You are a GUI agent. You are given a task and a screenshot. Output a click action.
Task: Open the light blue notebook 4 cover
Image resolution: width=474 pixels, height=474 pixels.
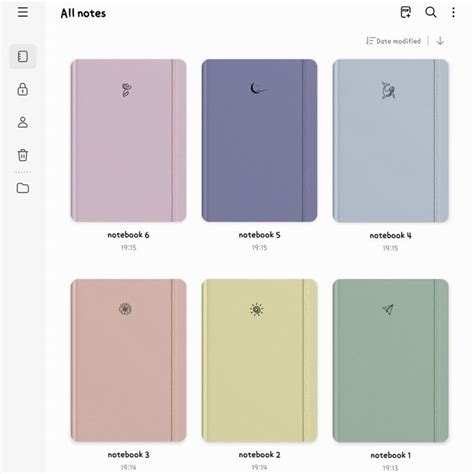[390, 140]
